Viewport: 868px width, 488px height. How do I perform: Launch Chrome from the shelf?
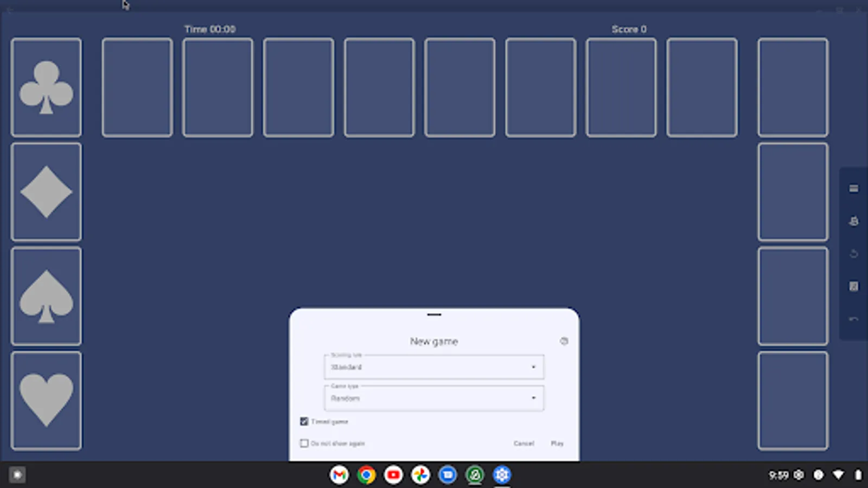tap(367, 474)
